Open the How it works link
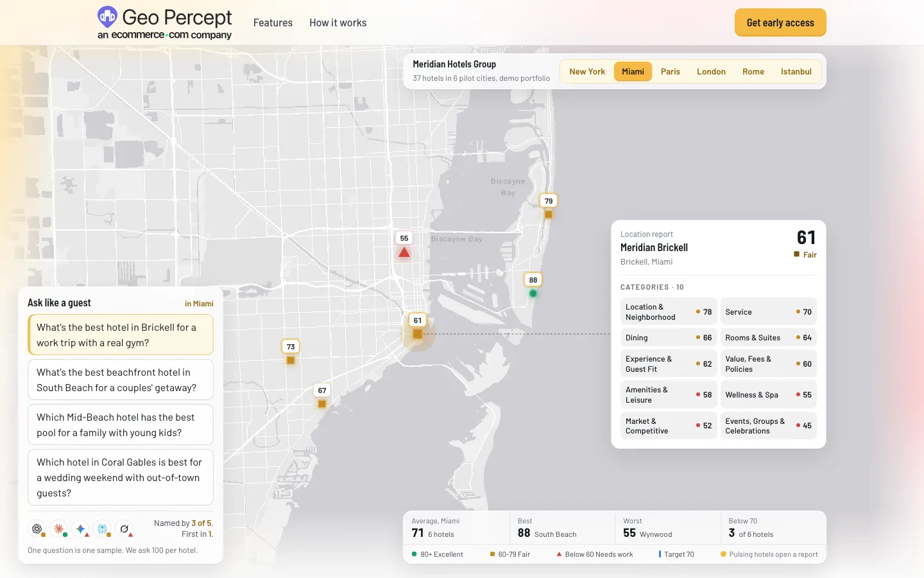The width and height of the screenshot is (924, 578). [x=338, y=22]
